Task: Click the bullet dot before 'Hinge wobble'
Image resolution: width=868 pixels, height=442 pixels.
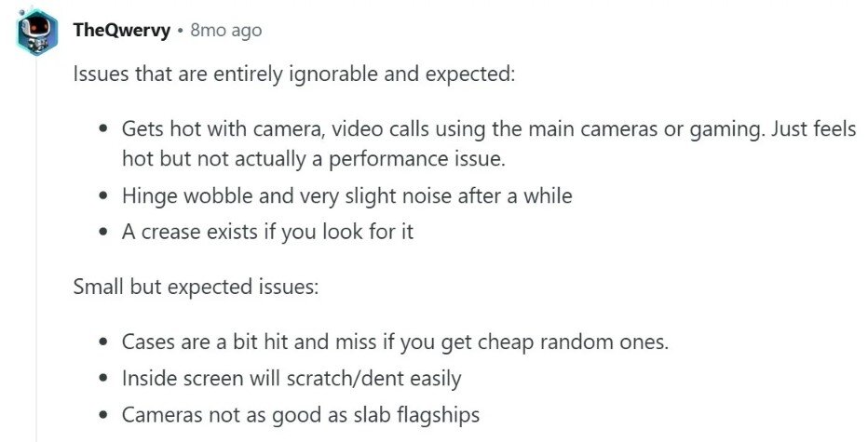Action: 103,196
